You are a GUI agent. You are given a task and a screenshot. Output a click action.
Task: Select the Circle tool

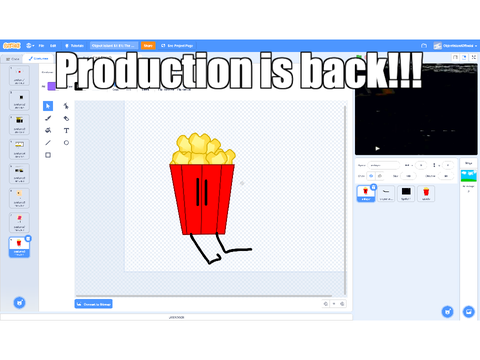[66, 143]
